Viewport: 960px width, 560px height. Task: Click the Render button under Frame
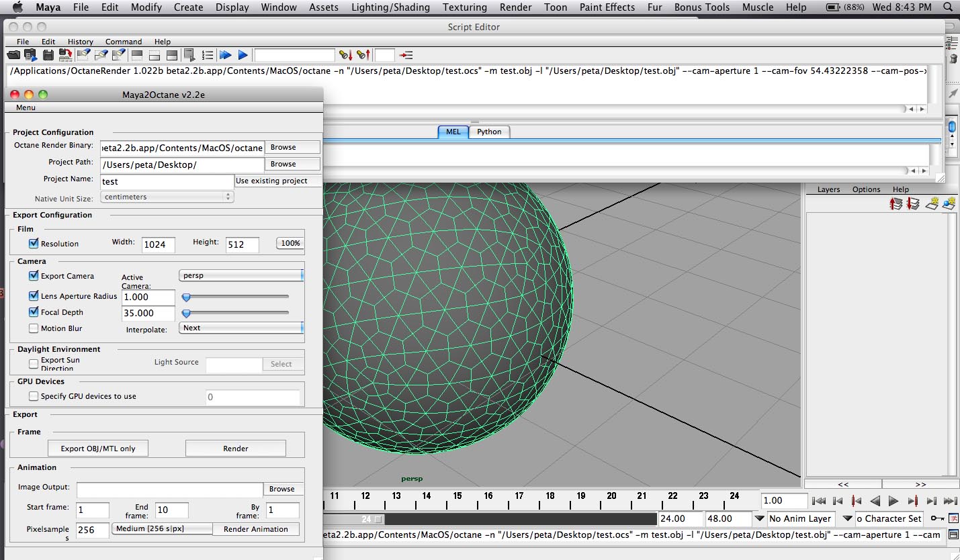pos(236,449)
